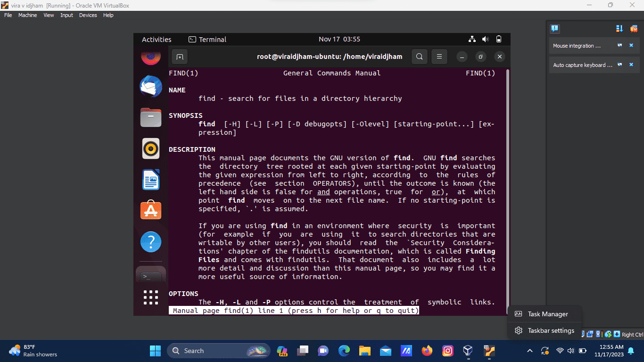Image resolution: width=644 pixels, height=362 pixels.
Task: Show Applications grid in Ubuntu dock
Action: tap(151, 297)
